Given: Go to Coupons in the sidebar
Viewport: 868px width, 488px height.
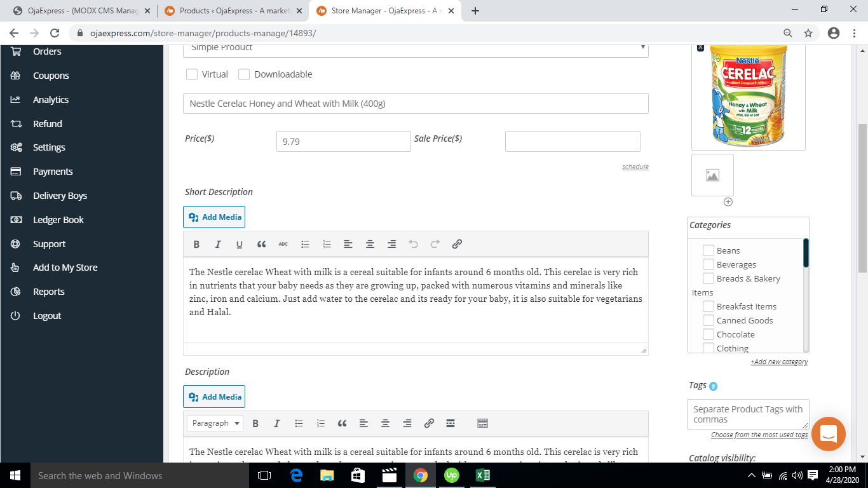Looking at the screenshot, I should click(51, 76).
